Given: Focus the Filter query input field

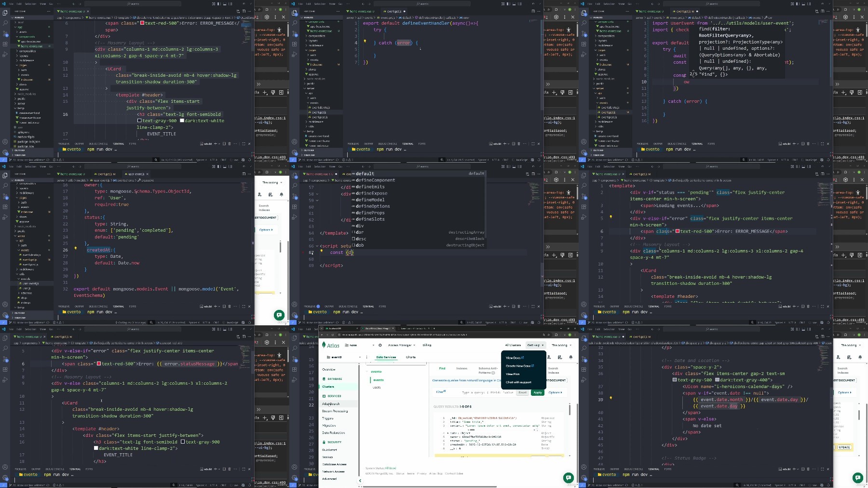Looking at the screenshot, I should (x=488, y=392).
